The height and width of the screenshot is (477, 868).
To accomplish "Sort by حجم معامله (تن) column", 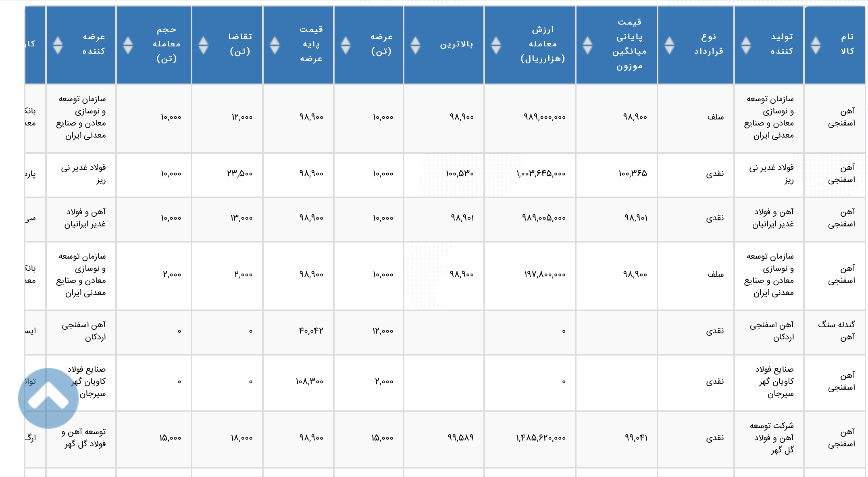I will 128,45.
